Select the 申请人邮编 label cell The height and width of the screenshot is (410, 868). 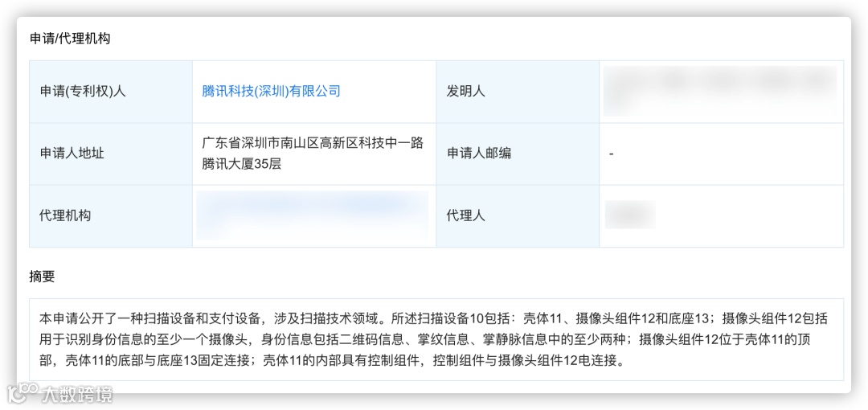click(x=518, y=154)
